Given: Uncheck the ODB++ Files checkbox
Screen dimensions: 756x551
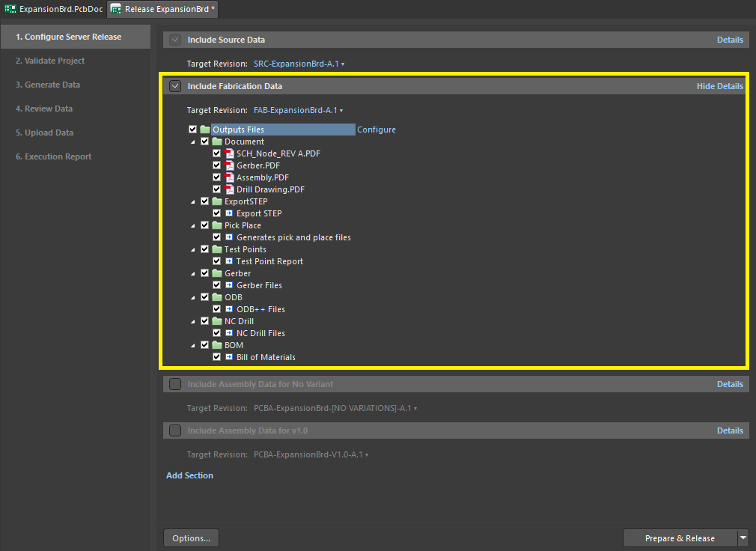Looking at the screenshot, I should click(x=216, y=309).
